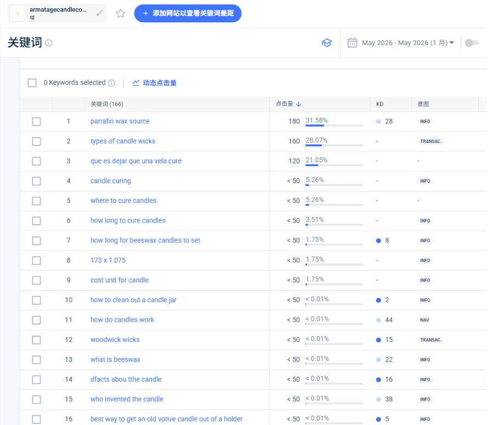Tick the checkbox for where to cure candles

pos(36,201)
